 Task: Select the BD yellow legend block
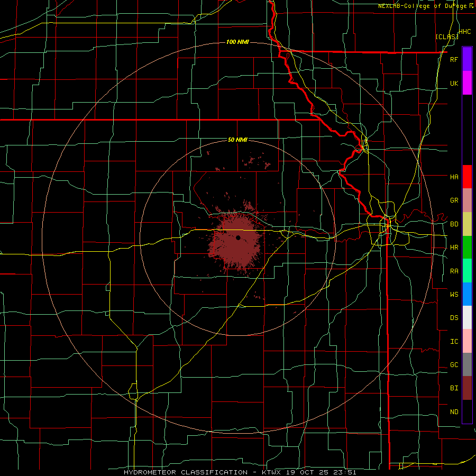coord(467,224)
